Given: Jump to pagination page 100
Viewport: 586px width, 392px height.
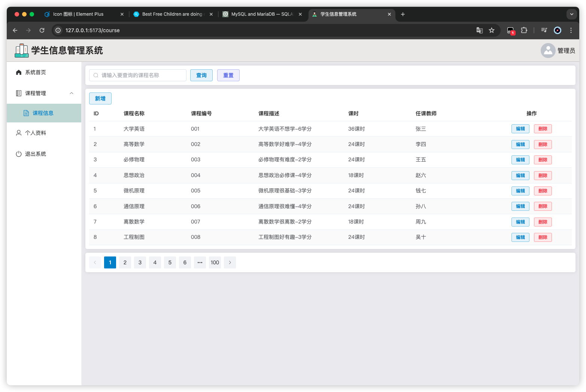Looking at the screenshot, I should [x=215, y=262].
